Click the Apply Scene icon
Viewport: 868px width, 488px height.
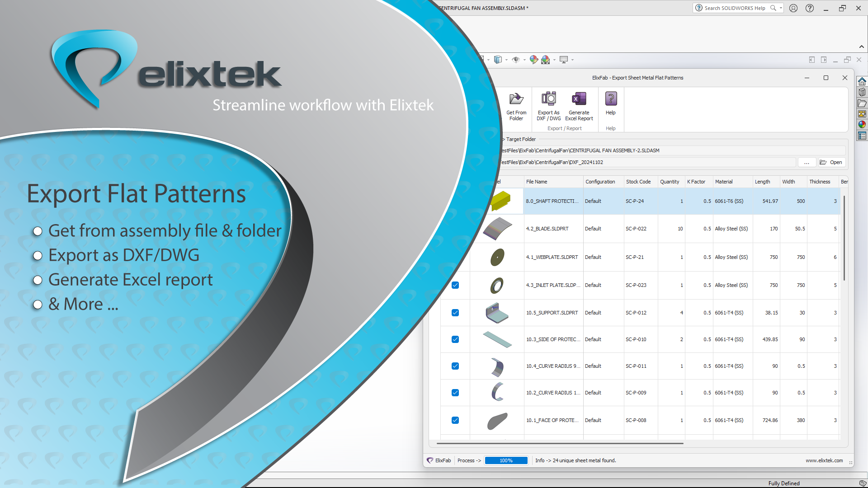coord(546,60)
